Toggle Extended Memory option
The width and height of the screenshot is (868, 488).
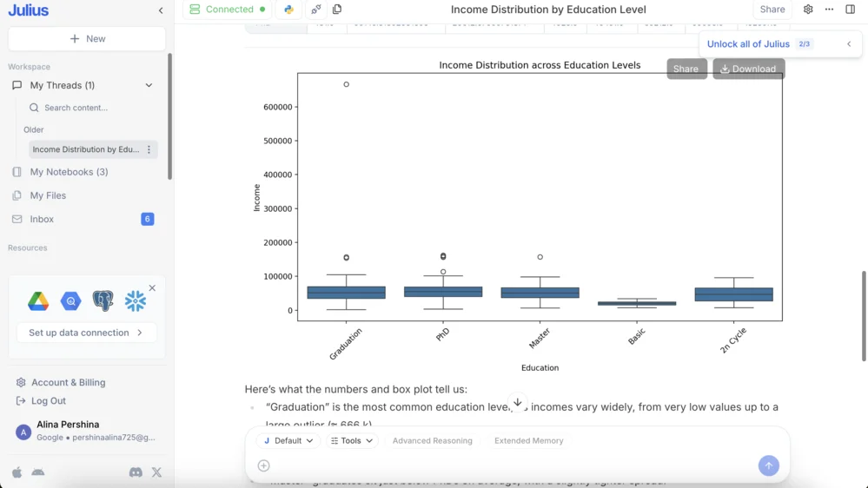point(528,441)
